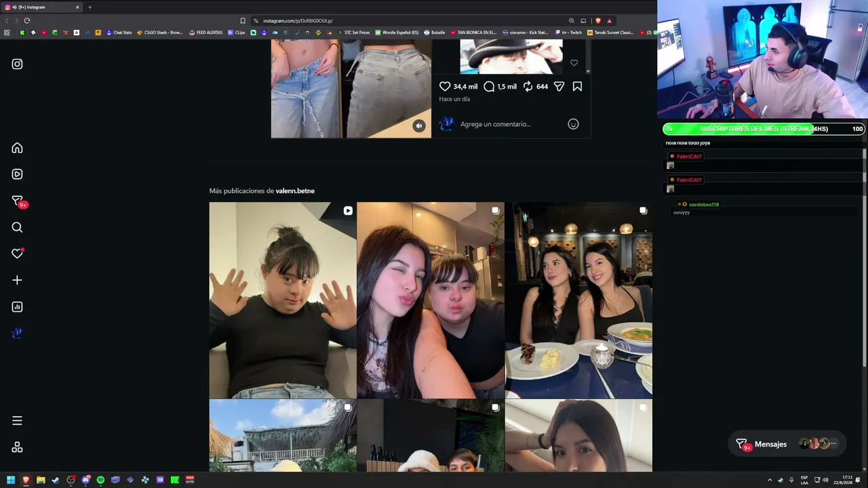Open Kick app from the taskbar

[175, 480]
